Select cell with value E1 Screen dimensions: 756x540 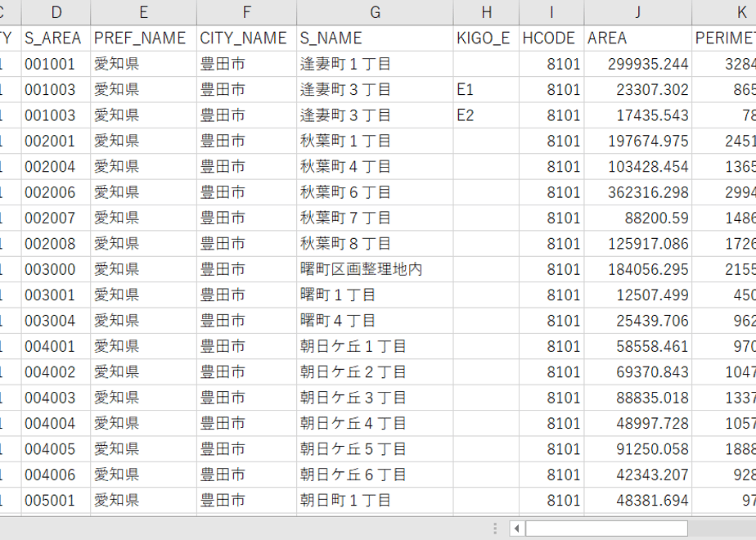[x=487, y=90]
